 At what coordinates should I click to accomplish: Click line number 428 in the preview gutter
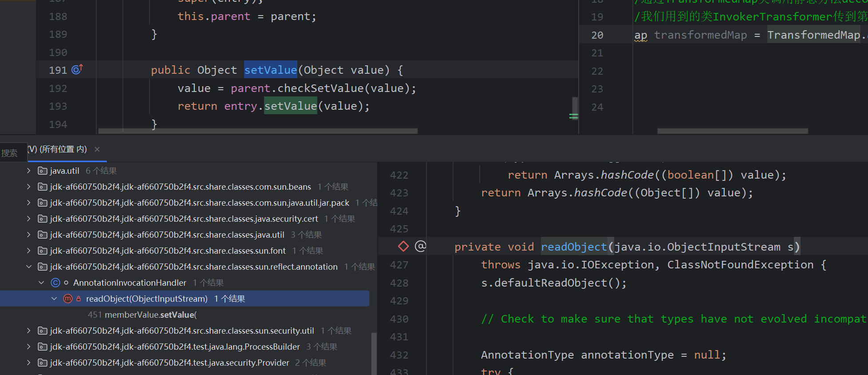(x=399, y=283)
